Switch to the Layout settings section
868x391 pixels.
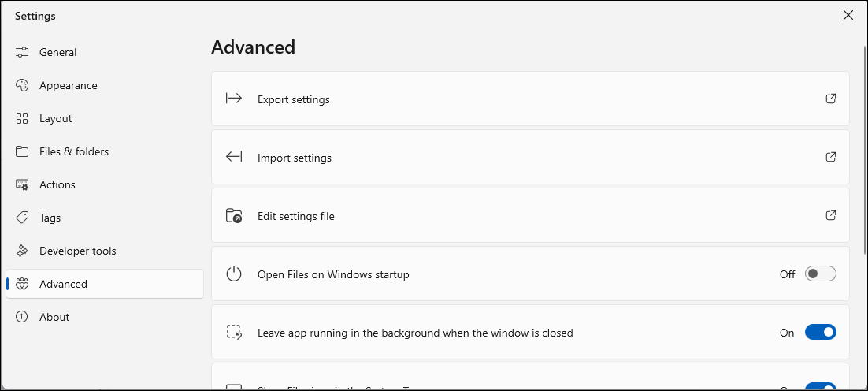pyautogui.click(x=55, y=118)
